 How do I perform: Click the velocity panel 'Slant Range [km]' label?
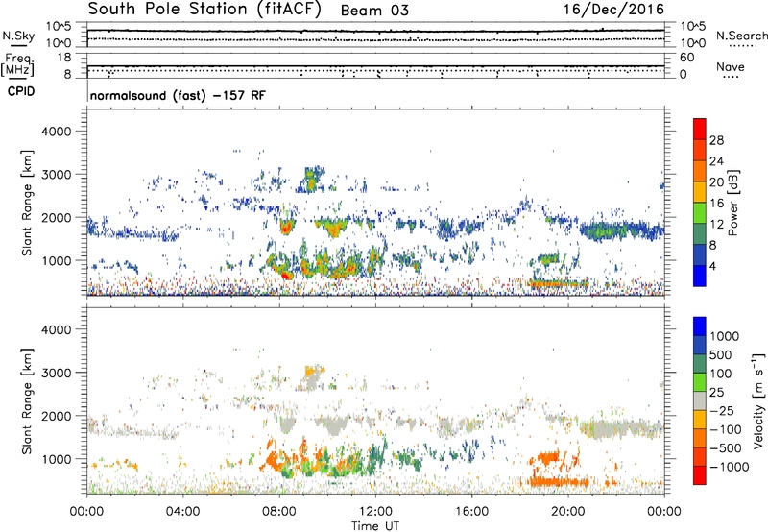(27, 400)
